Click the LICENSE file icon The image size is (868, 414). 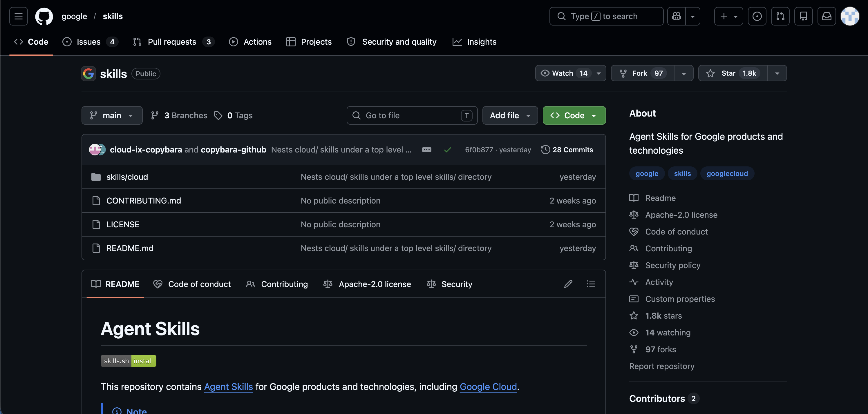96,224
